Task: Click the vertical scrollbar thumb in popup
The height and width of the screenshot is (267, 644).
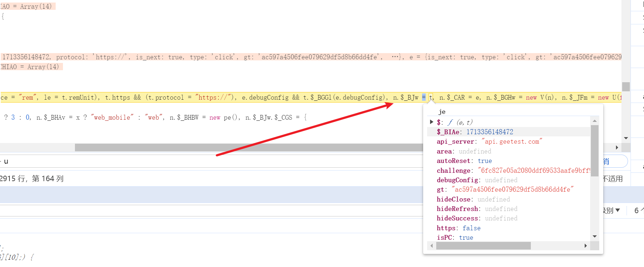Action: [595, 151]
